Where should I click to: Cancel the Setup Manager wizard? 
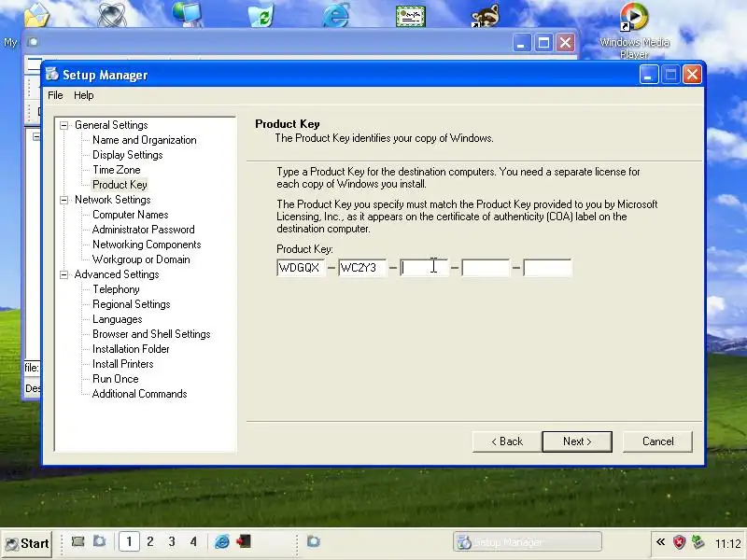tap(658, 441)
